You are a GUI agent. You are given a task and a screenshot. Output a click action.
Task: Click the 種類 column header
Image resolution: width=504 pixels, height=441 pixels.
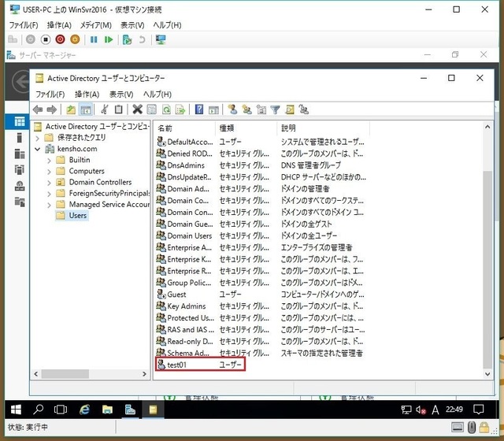(x=227, y=128)
